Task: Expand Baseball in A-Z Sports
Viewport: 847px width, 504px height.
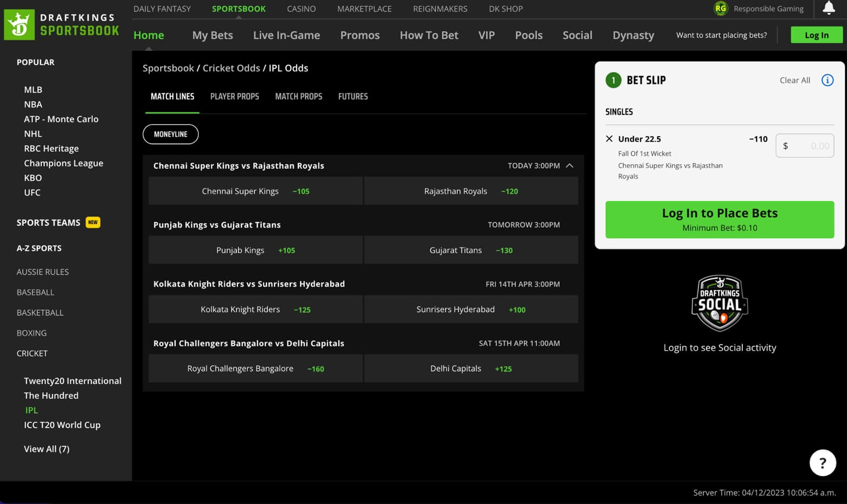Action: coord(35,292)
